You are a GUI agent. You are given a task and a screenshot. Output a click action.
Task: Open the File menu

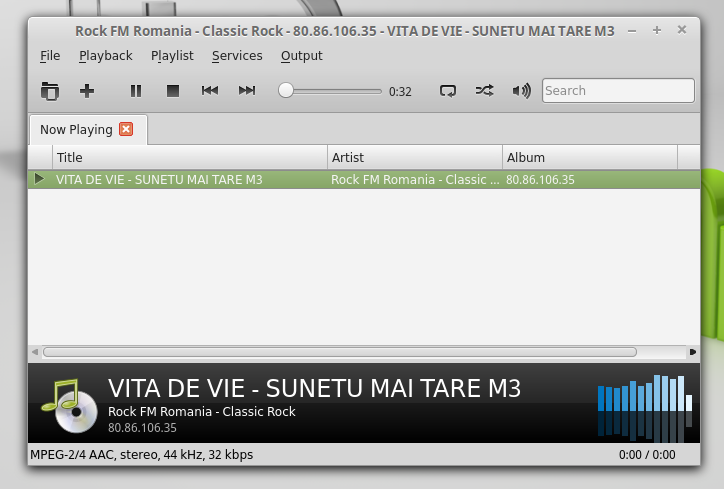[x=50, y=56]
